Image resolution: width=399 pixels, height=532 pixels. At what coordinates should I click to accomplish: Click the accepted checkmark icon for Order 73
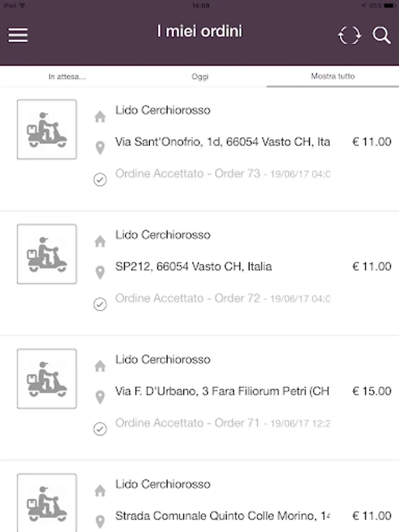tap(100, 180)
